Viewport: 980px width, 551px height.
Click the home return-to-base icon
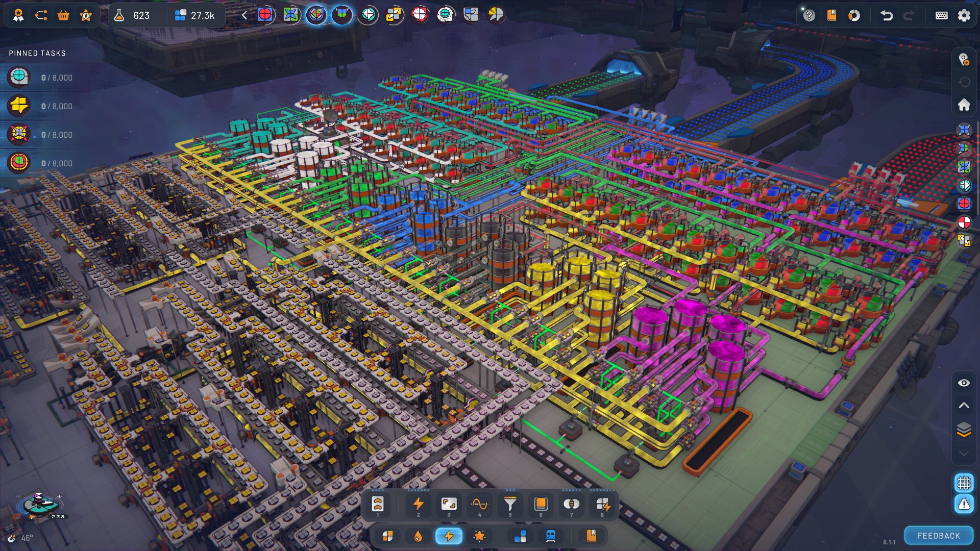tap(964, 105)
